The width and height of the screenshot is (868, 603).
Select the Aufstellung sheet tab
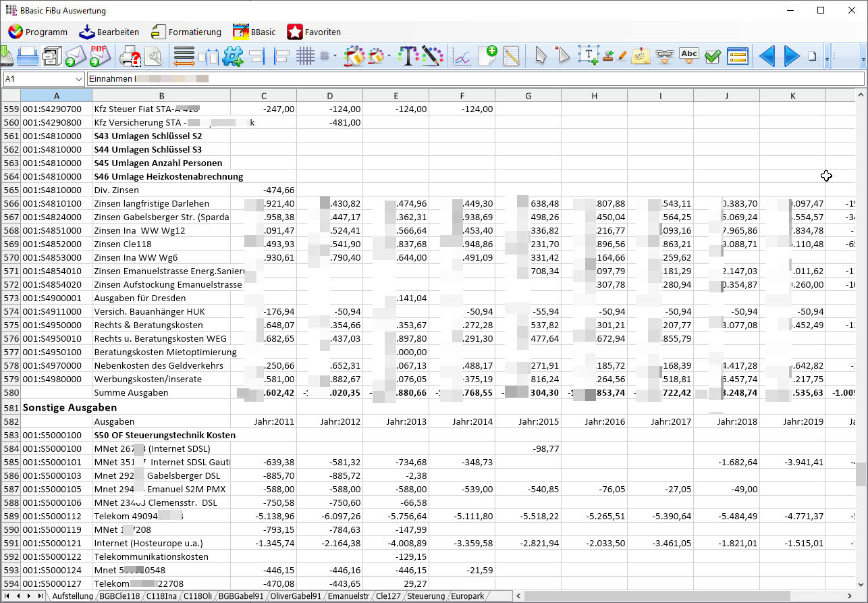72,596
